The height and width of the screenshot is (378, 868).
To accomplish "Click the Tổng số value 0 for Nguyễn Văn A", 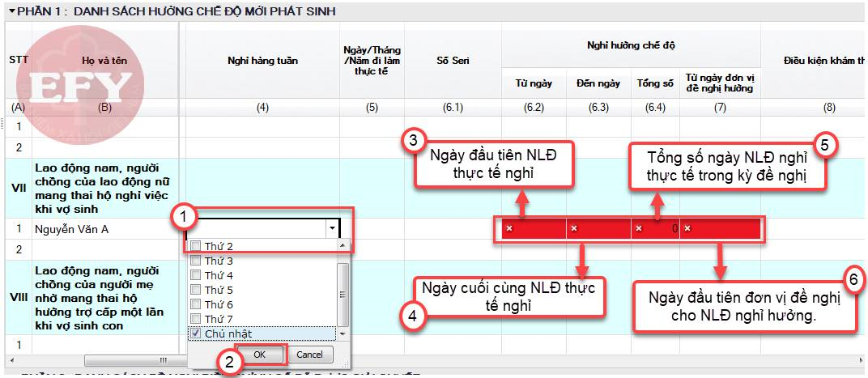I will (x=674, y=228).
